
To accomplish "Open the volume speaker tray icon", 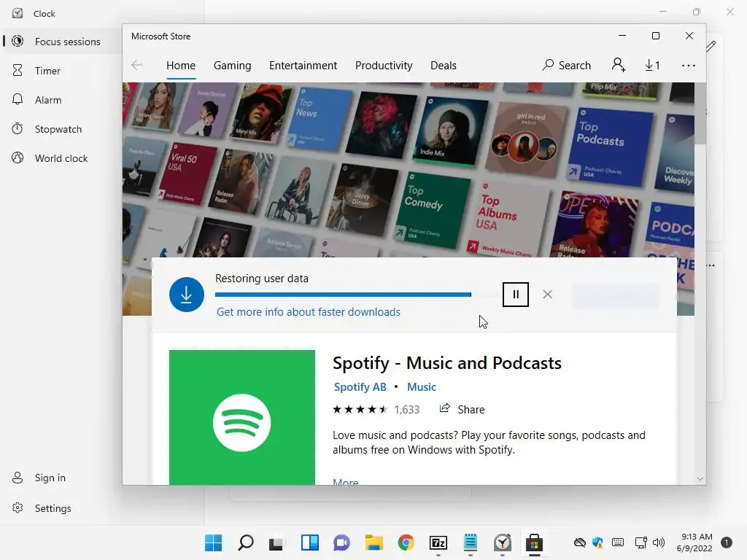I will [x=659, y=542].
